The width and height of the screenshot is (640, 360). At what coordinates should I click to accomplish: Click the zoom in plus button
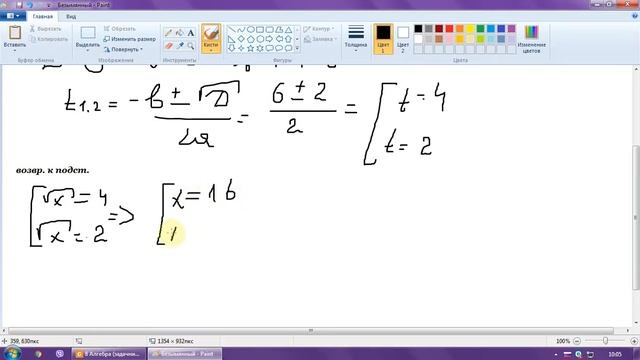coord(634,341)
